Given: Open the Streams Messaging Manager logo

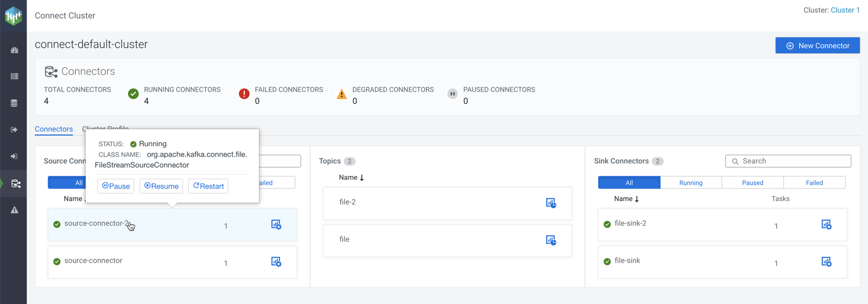Looking at the screenshot, I should [x=13, y=16].
